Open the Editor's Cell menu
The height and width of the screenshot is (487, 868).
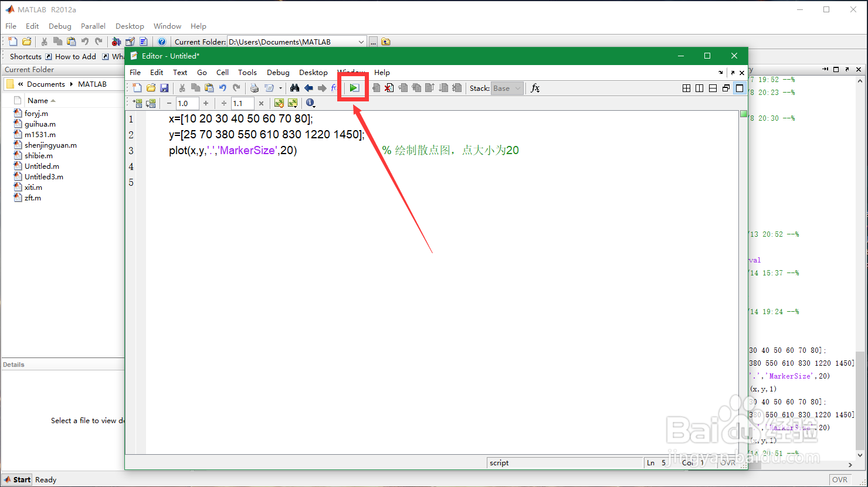[x=222, y=72]
